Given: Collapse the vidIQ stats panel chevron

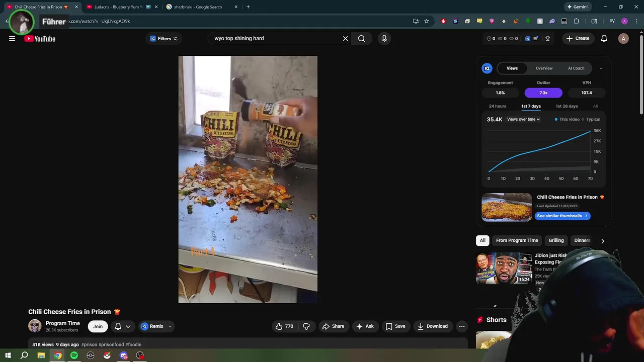Looking at the screenshot, I should click(601, 68).
